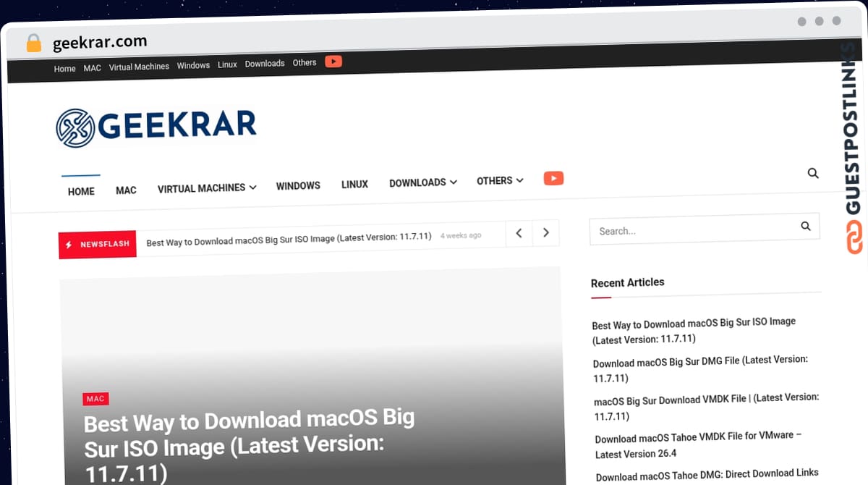
Task: Open WINDOWS in main navigation
Action: tap(298, 186)
